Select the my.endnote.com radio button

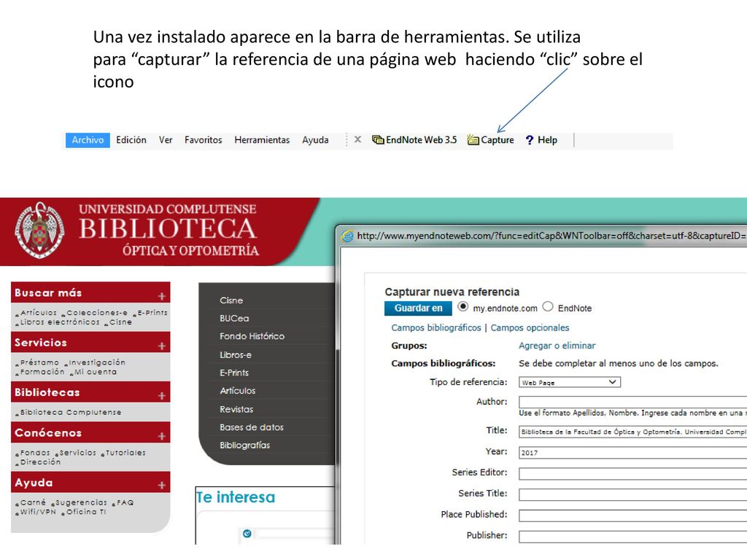click(462, 307)
